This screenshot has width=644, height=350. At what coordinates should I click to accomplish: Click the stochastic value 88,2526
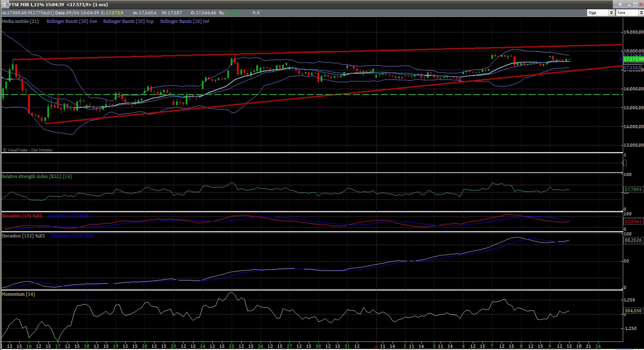(633, 240)
